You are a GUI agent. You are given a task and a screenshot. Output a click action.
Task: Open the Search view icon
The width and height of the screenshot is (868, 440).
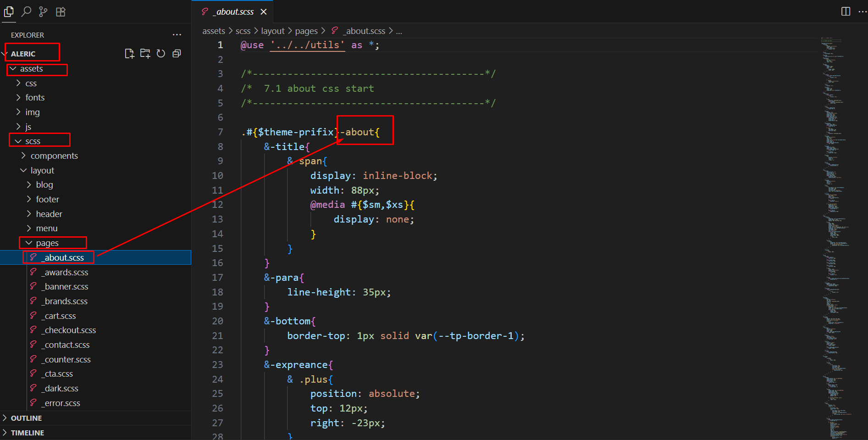26,11
